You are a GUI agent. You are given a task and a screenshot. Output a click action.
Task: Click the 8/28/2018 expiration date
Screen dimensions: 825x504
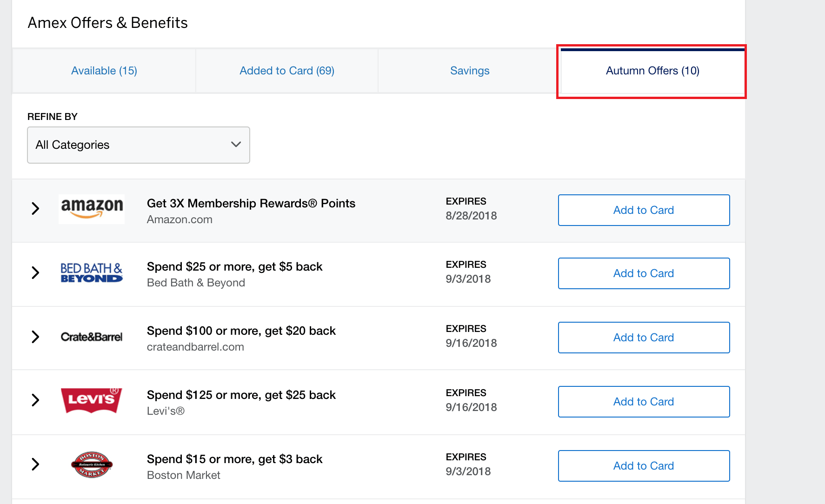coord(471,216)
